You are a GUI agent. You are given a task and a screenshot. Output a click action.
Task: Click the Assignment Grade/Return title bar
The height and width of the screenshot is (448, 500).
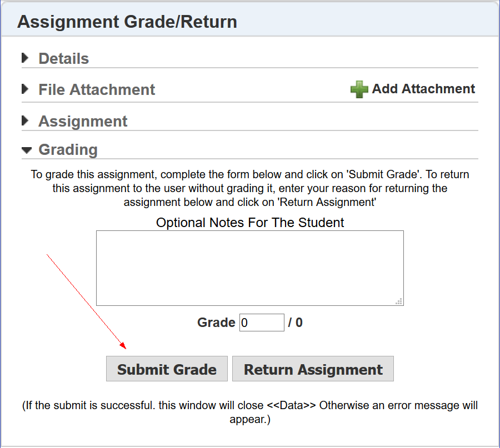pyautogui.click(x=127, y=22)
